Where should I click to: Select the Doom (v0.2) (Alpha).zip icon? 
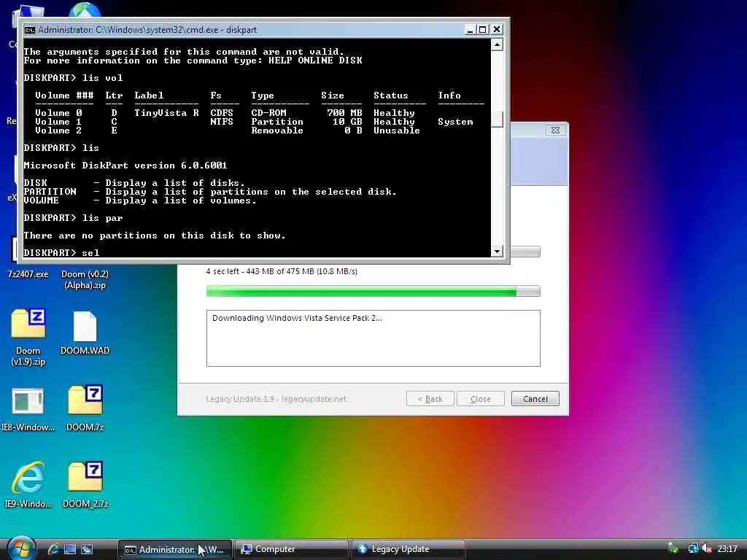[85, 279]
